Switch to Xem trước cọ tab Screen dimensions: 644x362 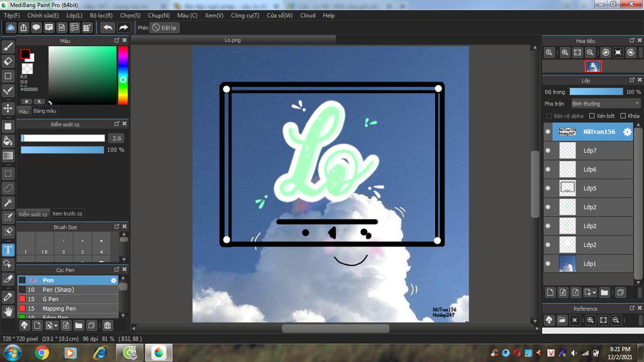tap(67, 214)
